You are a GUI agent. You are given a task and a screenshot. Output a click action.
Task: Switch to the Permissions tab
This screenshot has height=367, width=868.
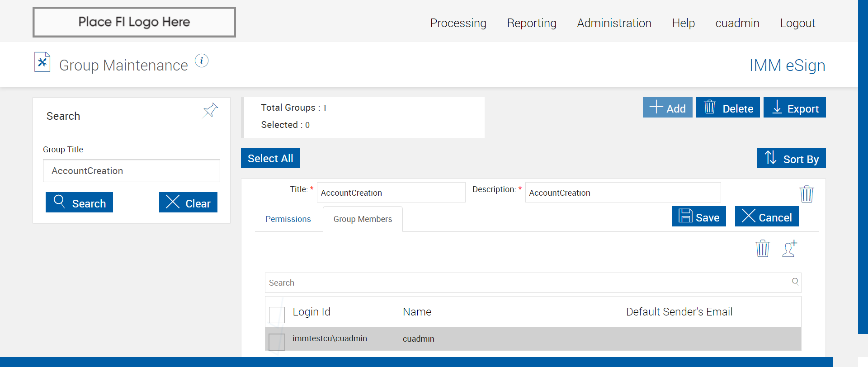(x=288, y=219)
